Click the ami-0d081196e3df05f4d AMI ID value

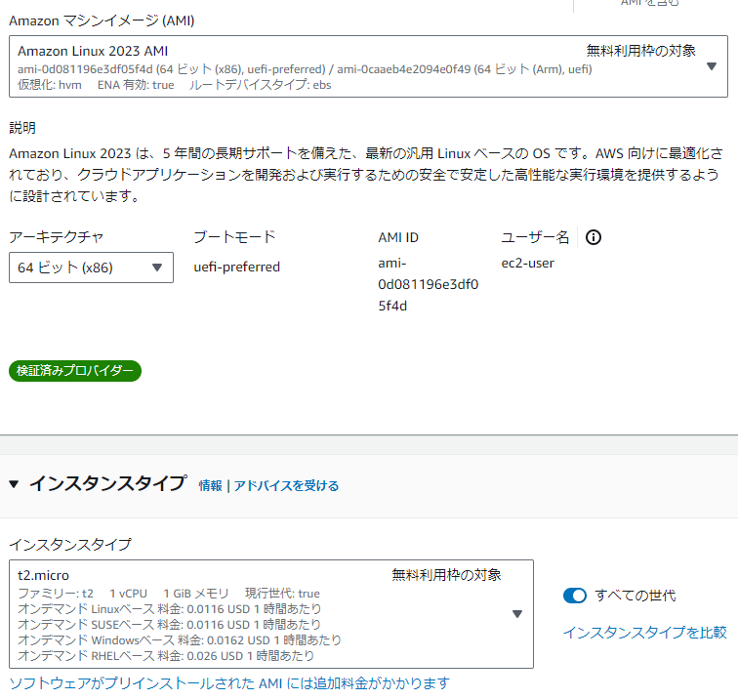click(x=428, y=284)
